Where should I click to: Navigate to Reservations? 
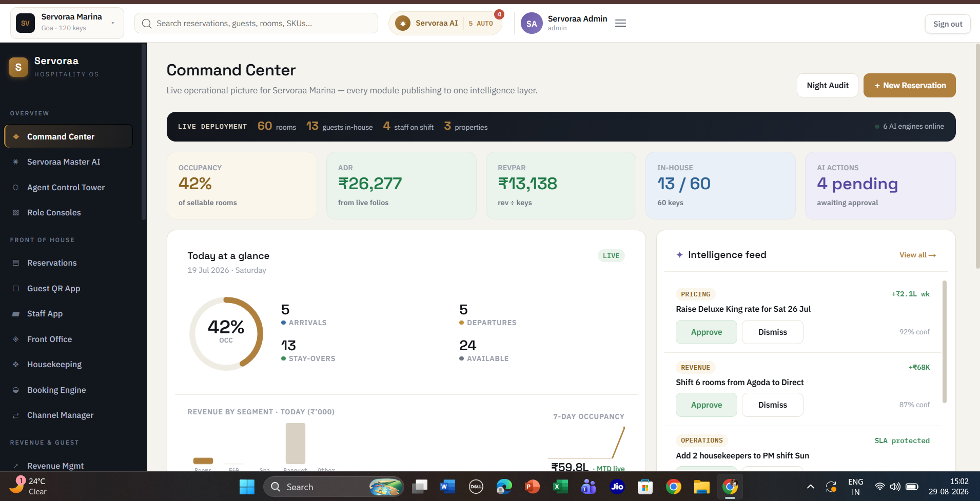click(68, 263)
